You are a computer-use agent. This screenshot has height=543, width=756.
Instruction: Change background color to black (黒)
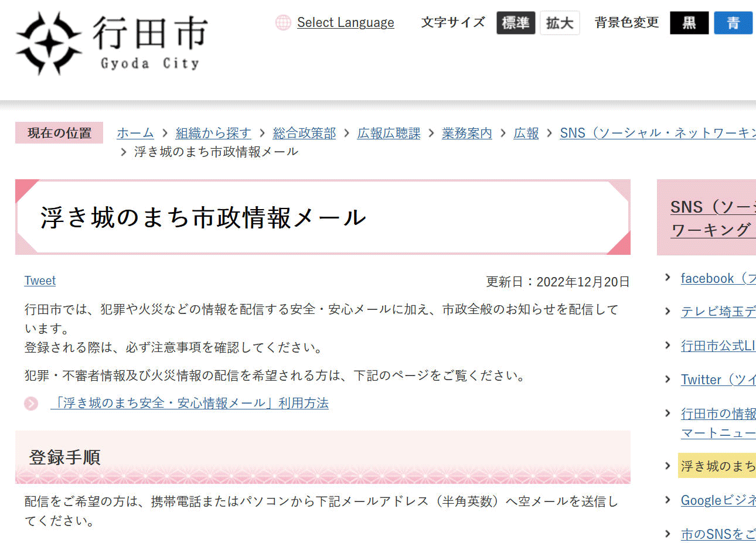(689, 23)
